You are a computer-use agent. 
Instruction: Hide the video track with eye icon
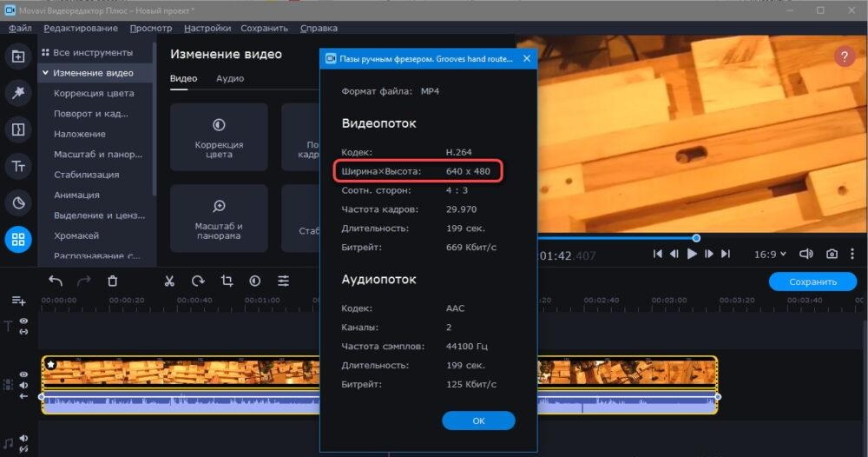pyautogui.click(x=24, y=374)
